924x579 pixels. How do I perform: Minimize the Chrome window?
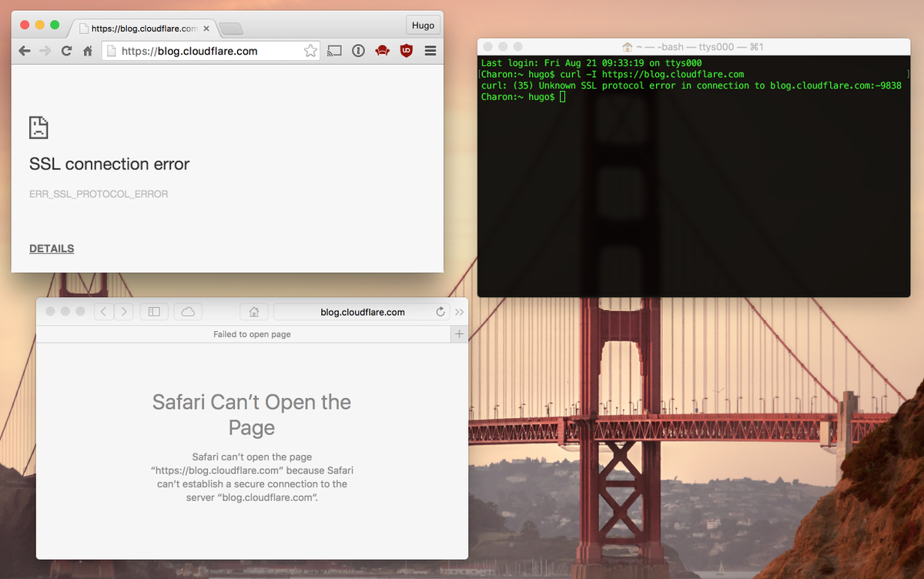coord(40,25)
